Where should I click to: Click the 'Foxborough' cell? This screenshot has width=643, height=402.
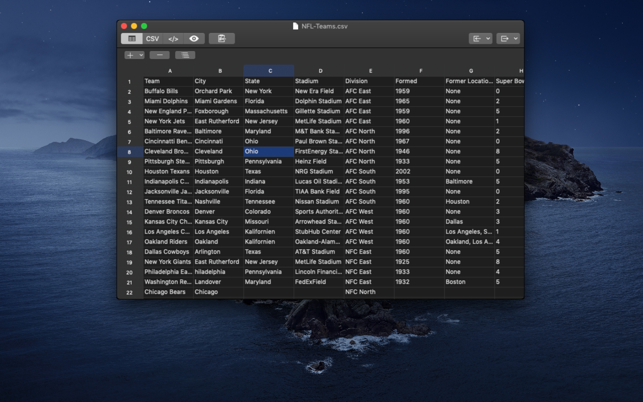219,111
